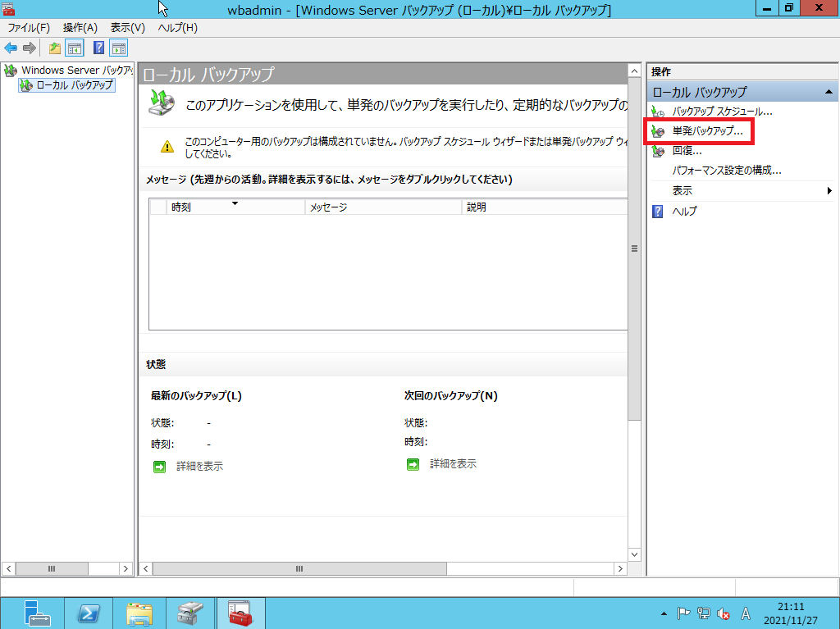The width and height of the screenshot is (840, 629).
Task: Click バックアップ スケジュール... action
Action: [x=722, y=112]
